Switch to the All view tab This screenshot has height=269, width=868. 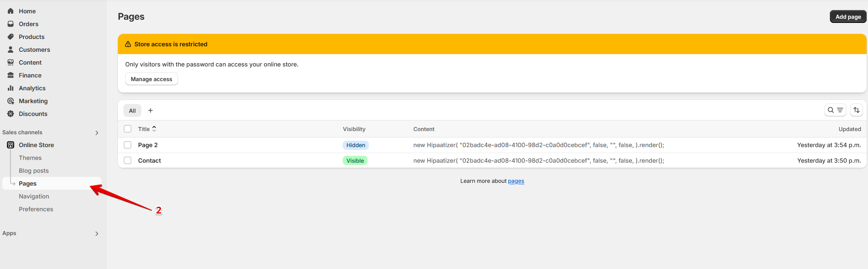(x=132, y=110)
